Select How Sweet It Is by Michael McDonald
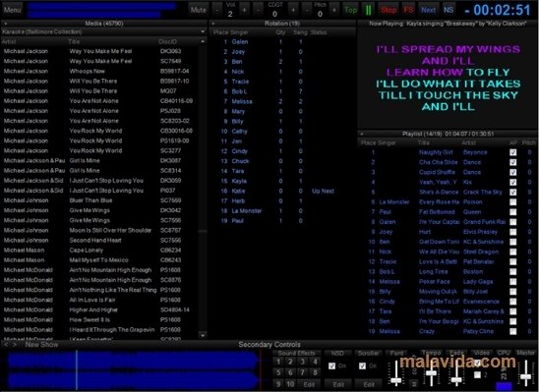Viewport: 539px width, 392px height. click(x=100, y=320)
